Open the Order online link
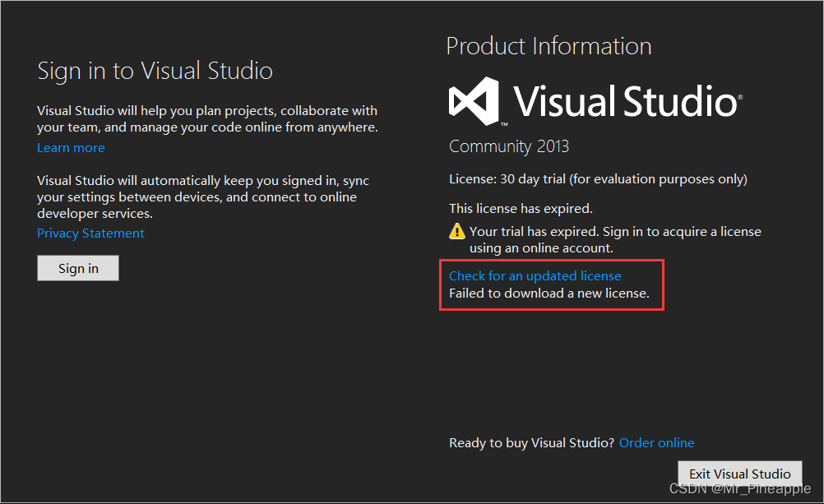Image resolution: width=824 pixels, height=504 pixels. [x=656, y=442]
